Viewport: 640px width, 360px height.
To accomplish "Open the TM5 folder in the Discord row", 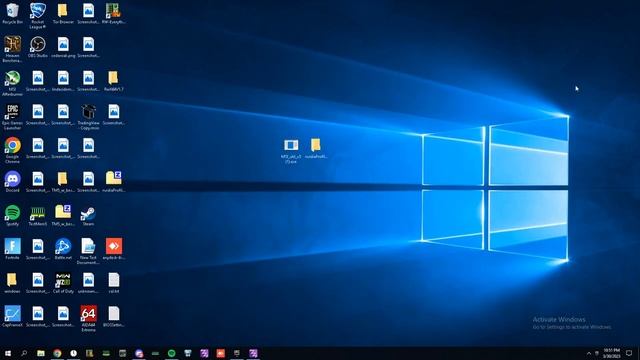I will [63, 182].
